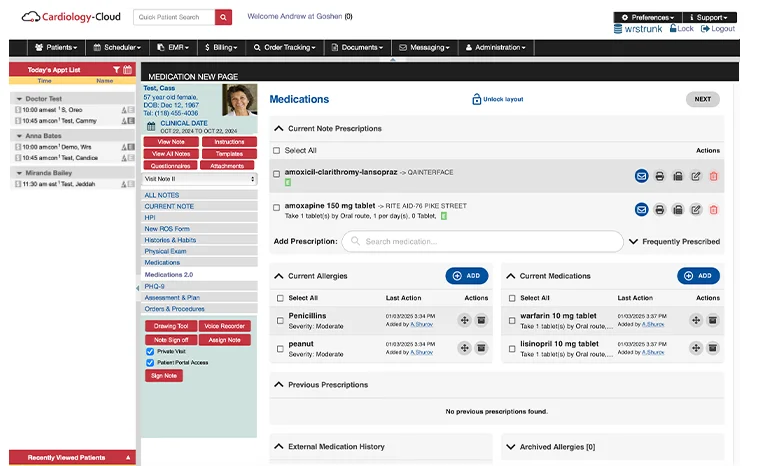Open the filter icon in Today's Appt List
757x466 pixels.
click(x=116, y=70)
